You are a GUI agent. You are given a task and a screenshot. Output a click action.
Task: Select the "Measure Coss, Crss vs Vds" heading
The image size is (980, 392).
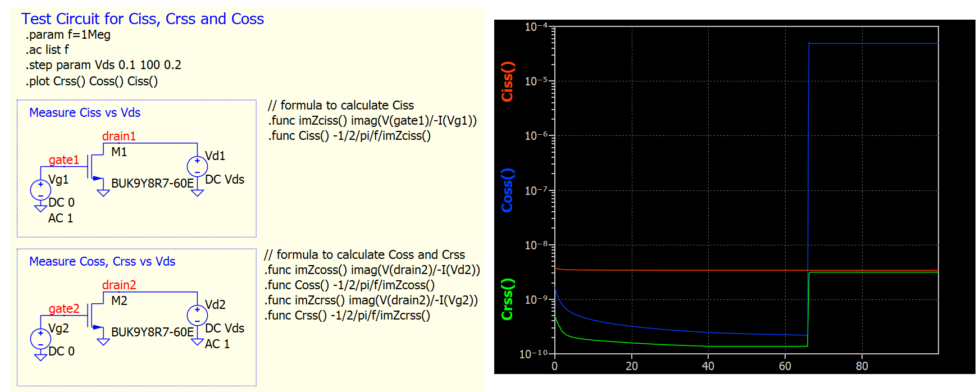pos(102,261)
